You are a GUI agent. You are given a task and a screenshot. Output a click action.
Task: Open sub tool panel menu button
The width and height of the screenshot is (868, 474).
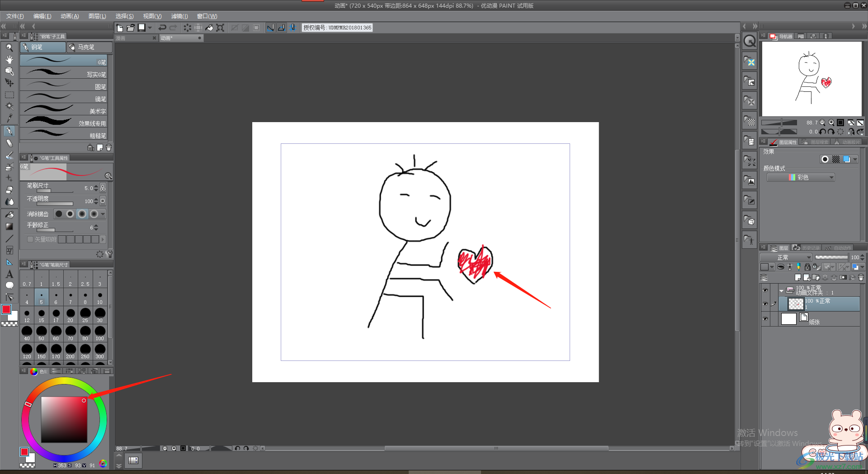(24, 36)
